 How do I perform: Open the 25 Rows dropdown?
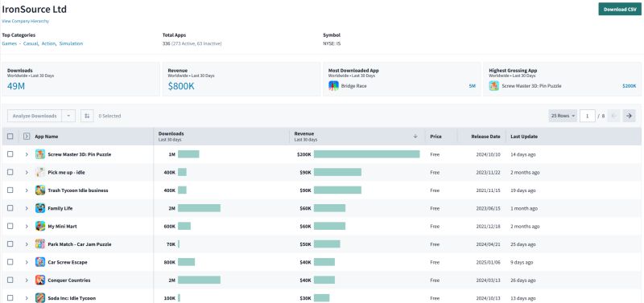pyautogui.click(x=563, y=116)
